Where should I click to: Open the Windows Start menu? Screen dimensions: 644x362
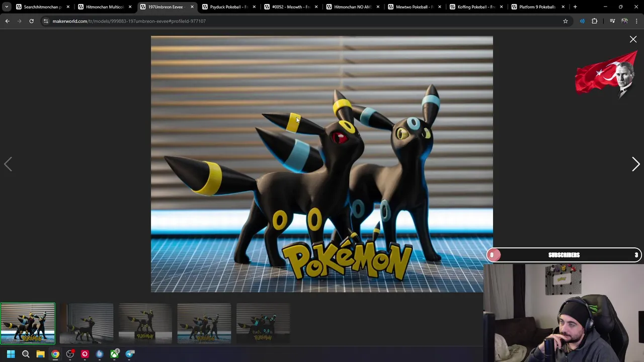pos(11,354)
